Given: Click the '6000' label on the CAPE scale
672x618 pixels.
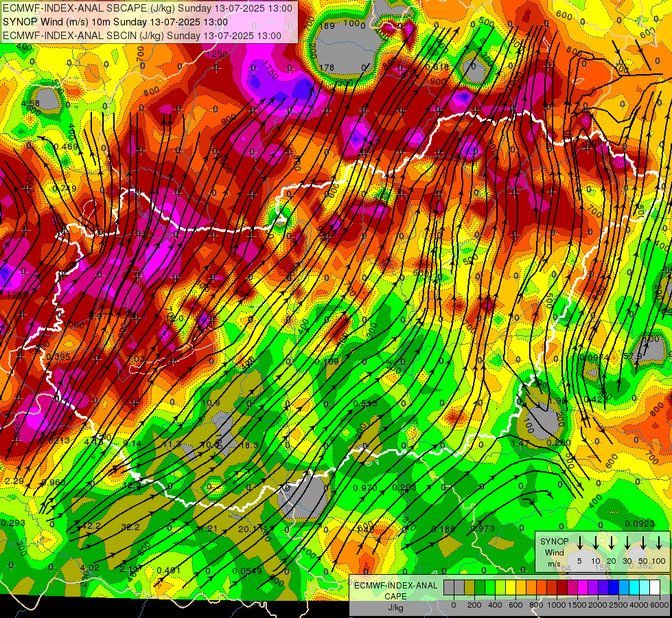Looking at the screenshot, I should click(x=660, y=605).
